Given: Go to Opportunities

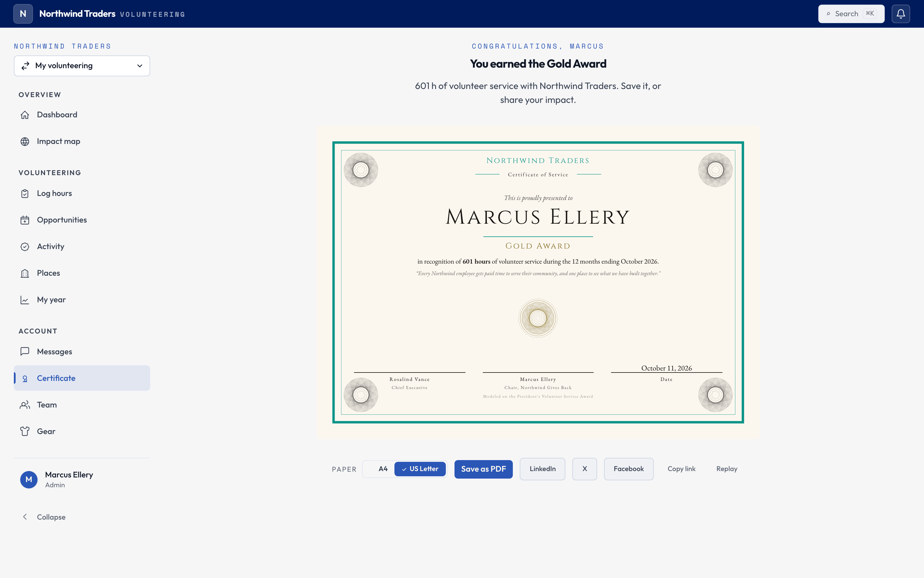Looking at the screenshot, I should (x=82, y=220).
